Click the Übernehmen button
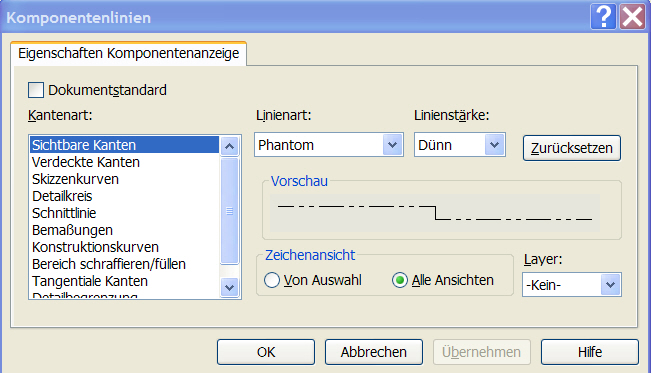This screenshot has width=651, height=373. point(482,352)
